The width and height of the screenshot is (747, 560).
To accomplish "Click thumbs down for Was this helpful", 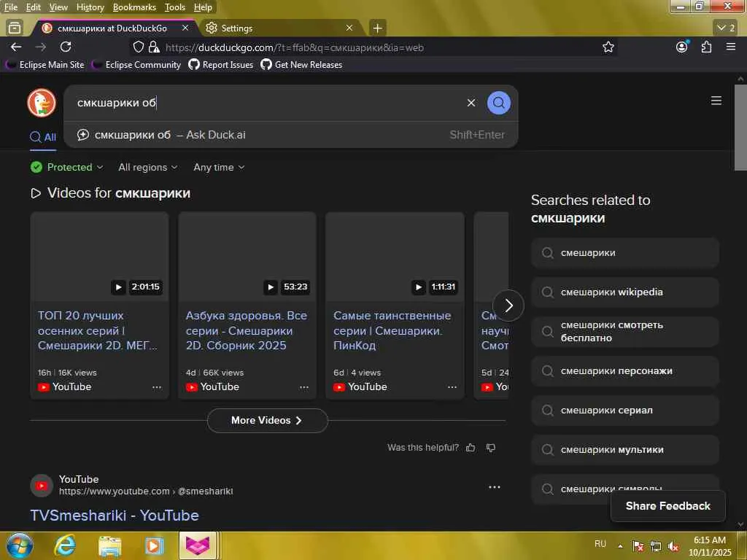I will pos(491,448).
